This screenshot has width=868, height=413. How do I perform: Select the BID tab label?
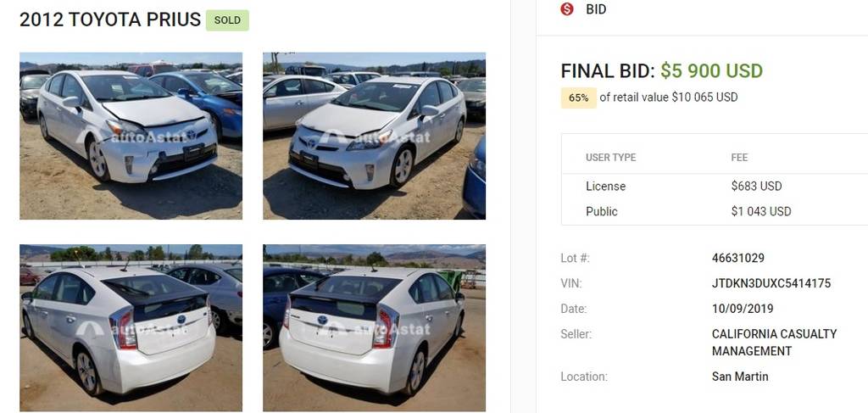(x=596, y=9)
